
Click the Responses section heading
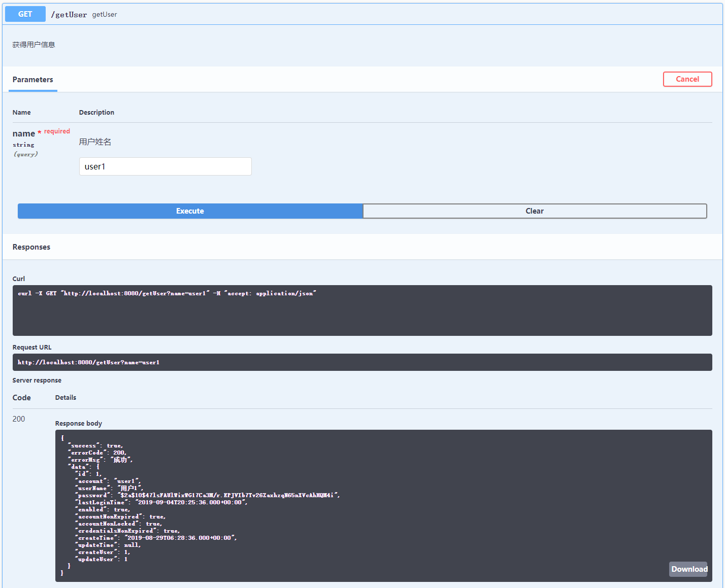31,247
